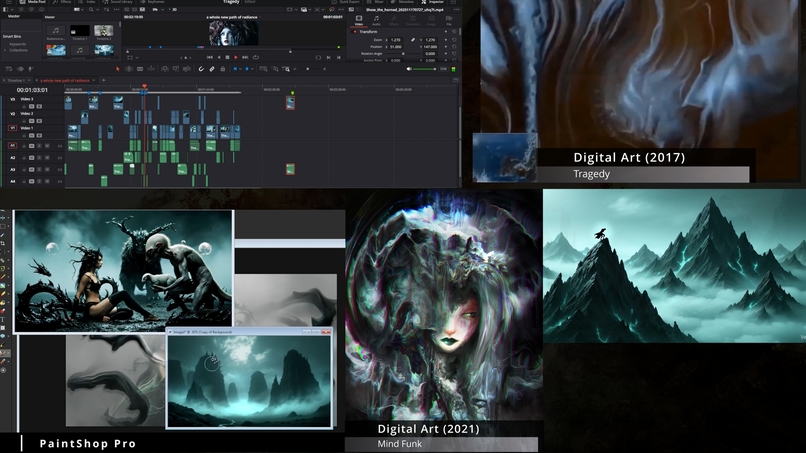Solo audio track A2
The height and width of the screenshot is (453, 806).
point(40,158)
